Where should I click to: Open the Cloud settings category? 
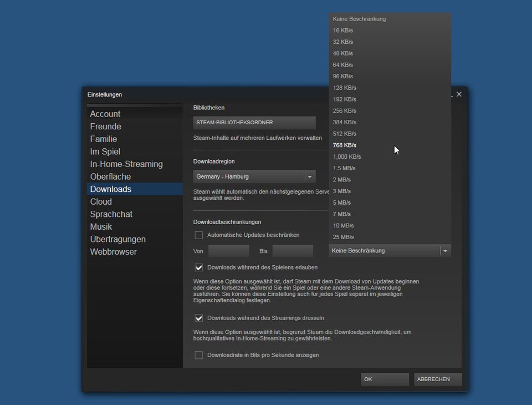135,202
